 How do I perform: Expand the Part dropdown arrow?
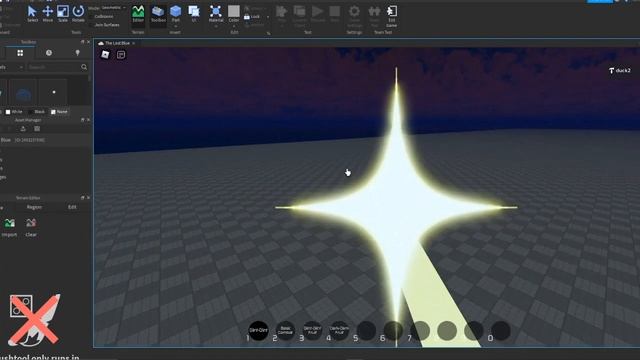[x=176, y=26]
